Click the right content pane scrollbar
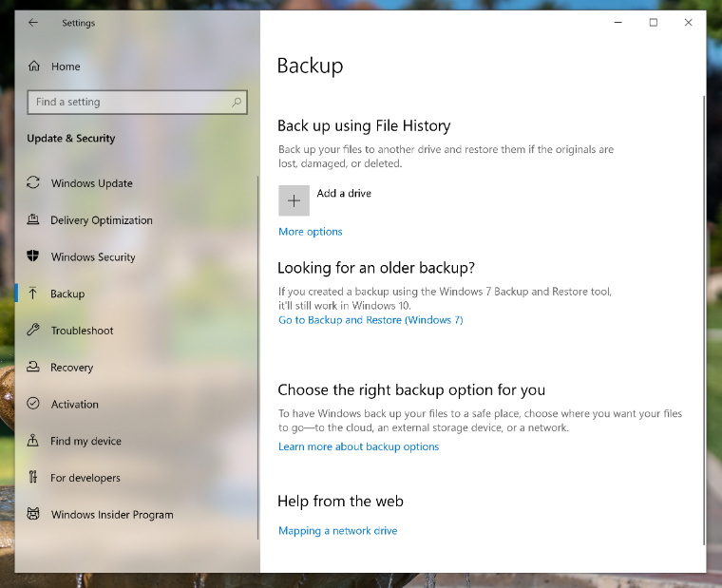Screen dimensions: 722x588 (704, 320)
